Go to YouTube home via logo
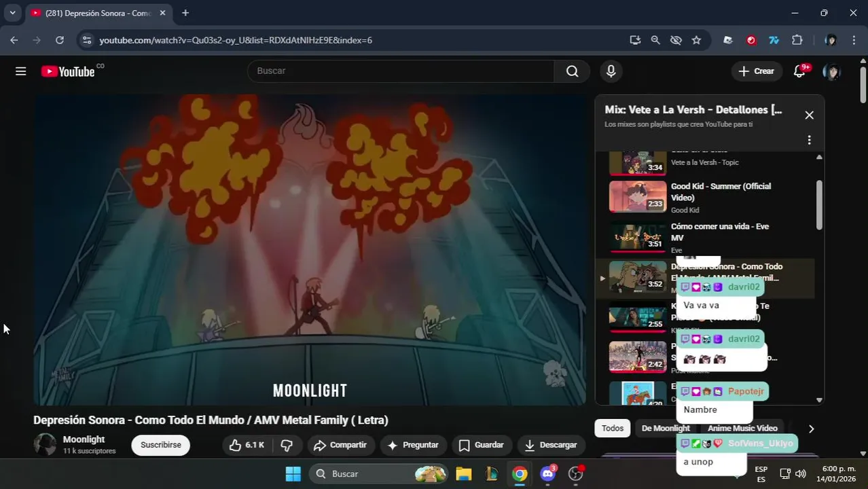 [x=68, y=71]
